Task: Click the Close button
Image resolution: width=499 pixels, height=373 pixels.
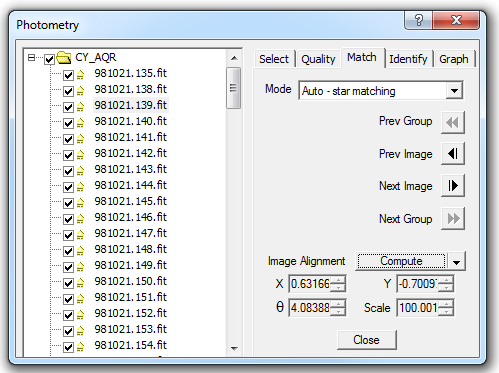Action: pos(367,340)
